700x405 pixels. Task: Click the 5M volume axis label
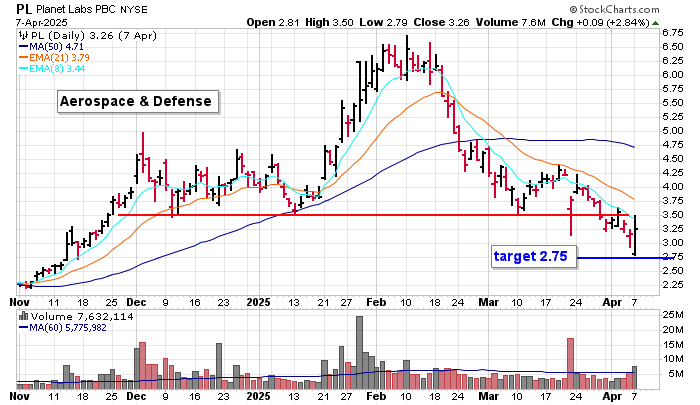[675, 374]
